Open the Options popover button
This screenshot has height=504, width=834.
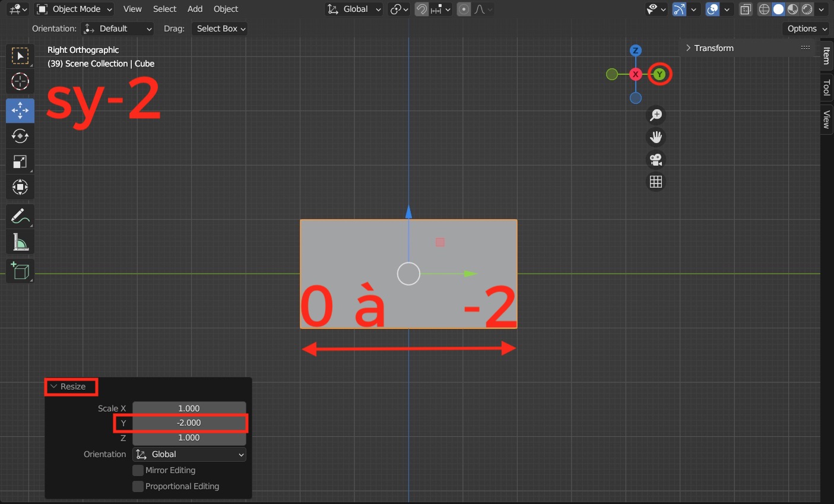[x=807, y=28]
